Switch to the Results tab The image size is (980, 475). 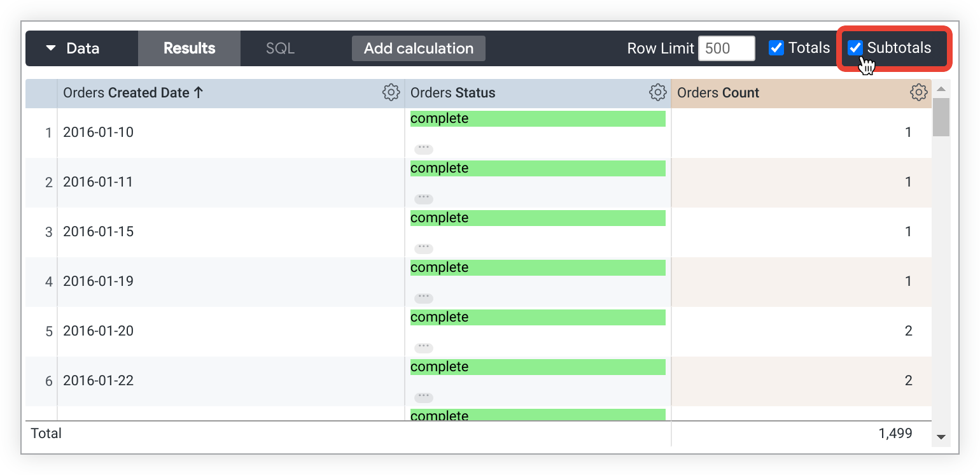pyautogui.click(x=189, y=48)
